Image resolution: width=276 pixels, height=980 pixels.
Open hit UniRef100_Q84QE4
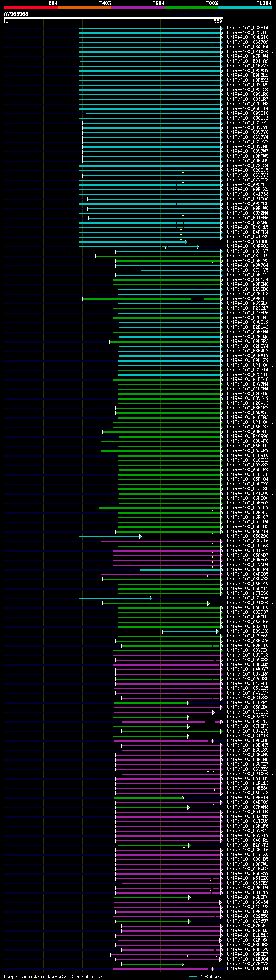[248, 47]
